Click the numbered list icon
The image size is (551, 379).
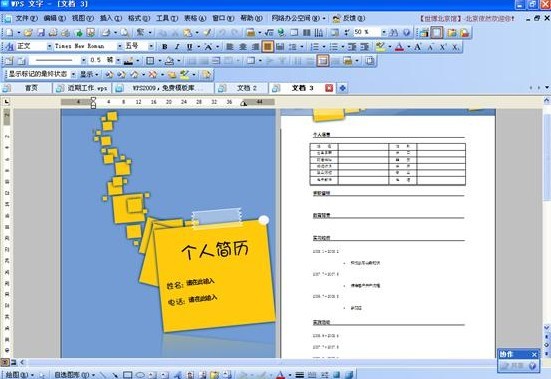315,47
